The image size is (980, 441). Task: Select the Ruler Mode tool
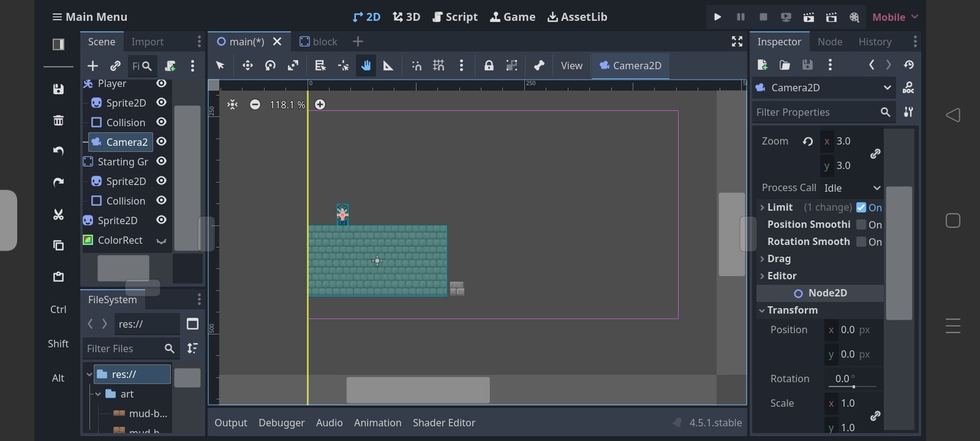tap(388, 66)
